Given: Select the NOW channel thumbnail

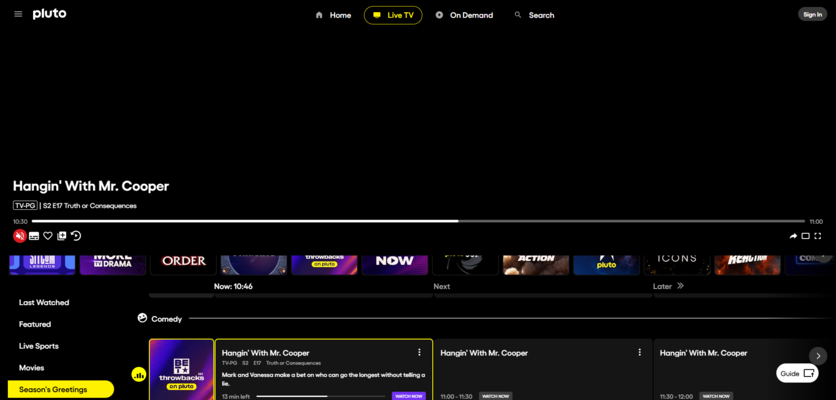Looking at the screenshot, I should pyautogui.click(x=395, y=265).
